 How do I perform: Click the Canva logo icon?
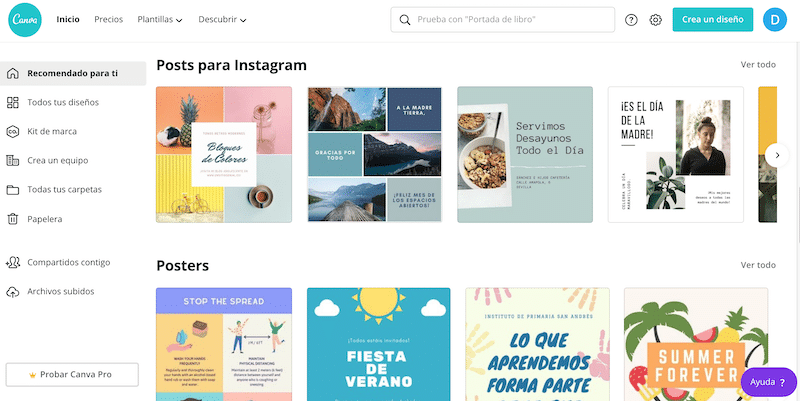point(24,20)
